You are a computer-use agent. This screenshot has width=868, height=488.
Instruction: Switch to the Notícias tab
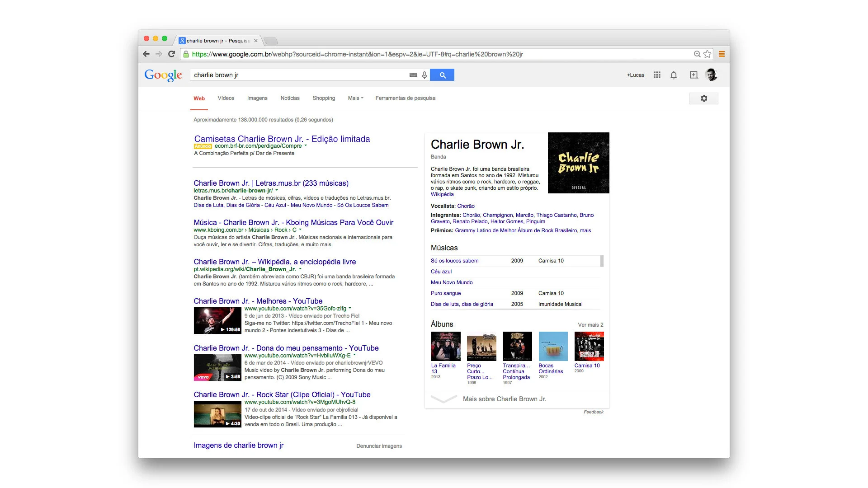coord(290,98)
